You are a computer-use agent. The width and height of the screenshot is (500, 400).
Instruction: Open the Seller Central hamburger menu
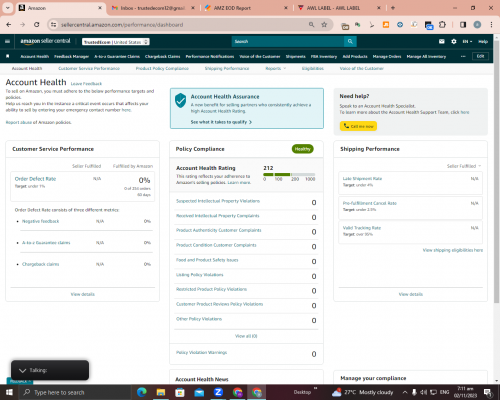click(x=7, y=41)
